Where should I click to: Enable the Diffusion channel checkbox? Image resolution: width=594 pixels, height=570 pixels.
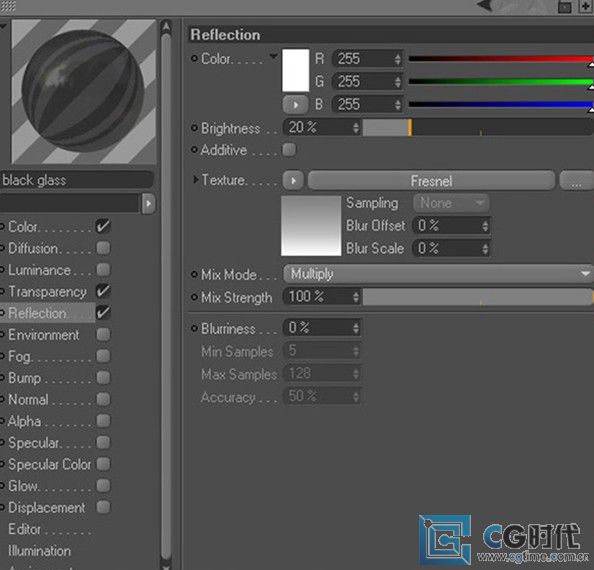(x=103, y=248)
